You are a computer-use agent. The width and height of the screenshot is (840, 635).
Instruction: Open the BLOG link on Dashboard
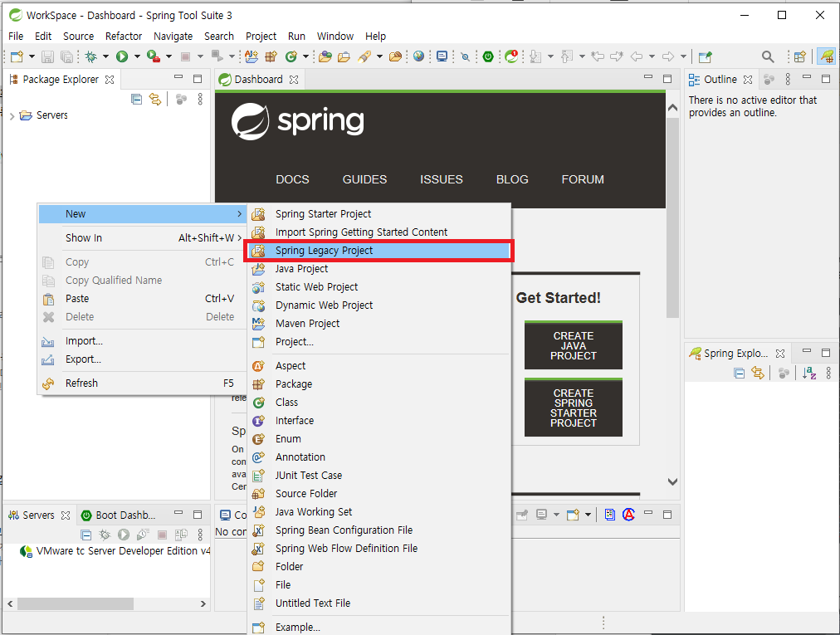[x=512, y=179]
